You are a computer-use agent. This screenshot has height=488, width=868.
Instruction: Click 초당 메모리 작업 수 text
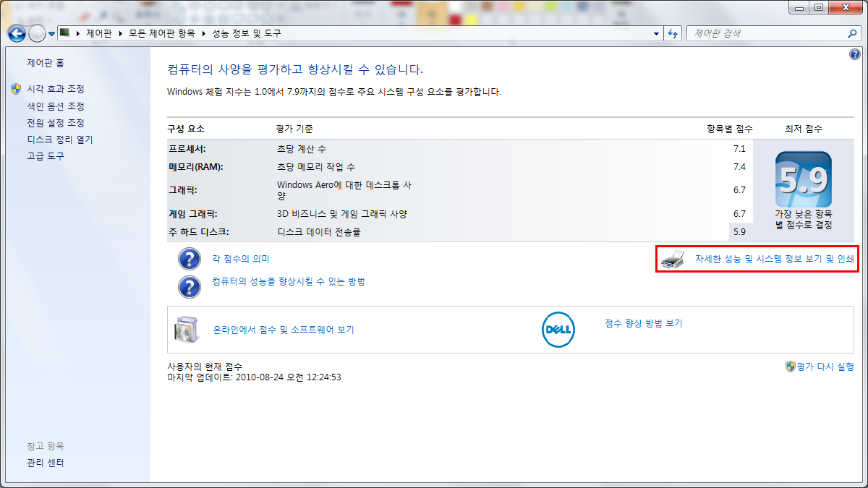316,167
